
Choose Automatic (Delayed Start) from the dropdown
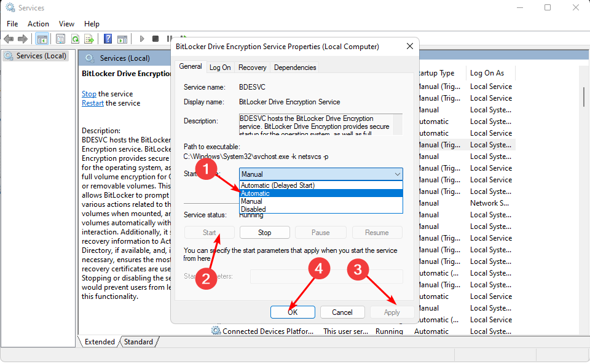321,185
